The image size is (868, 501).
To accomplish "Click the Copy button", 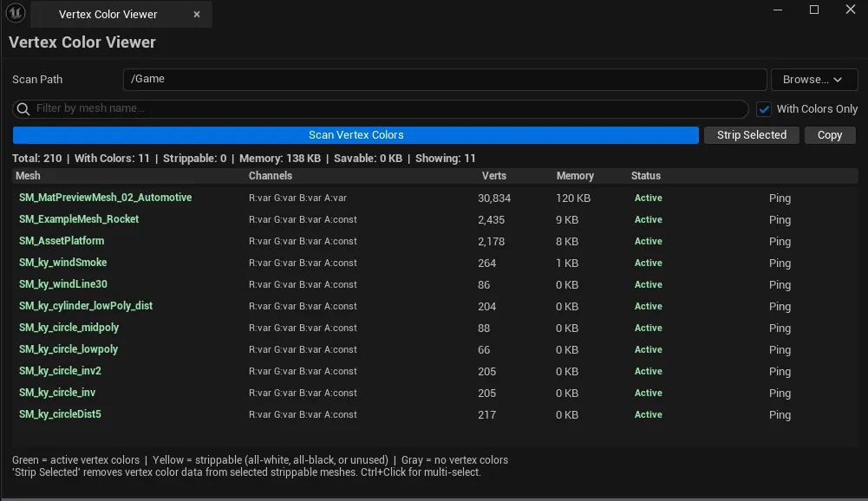I will pyautogui.click(x=830, y=135).
